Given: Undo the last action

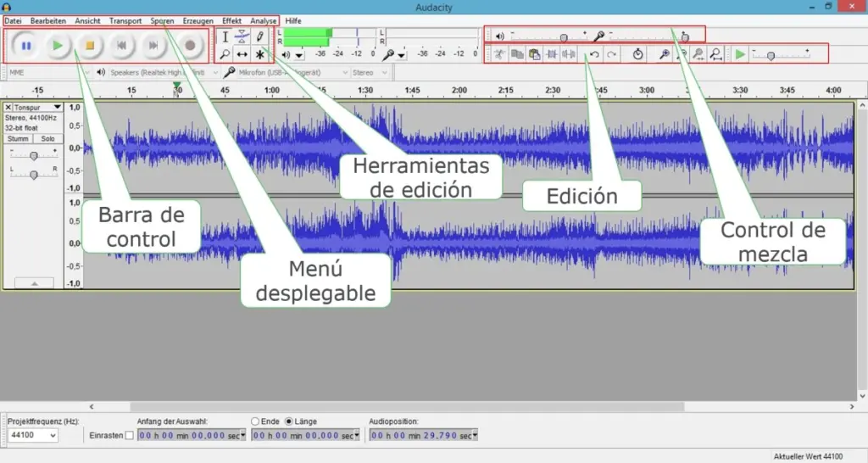Looking at the screenshot, I should (594, 54).
